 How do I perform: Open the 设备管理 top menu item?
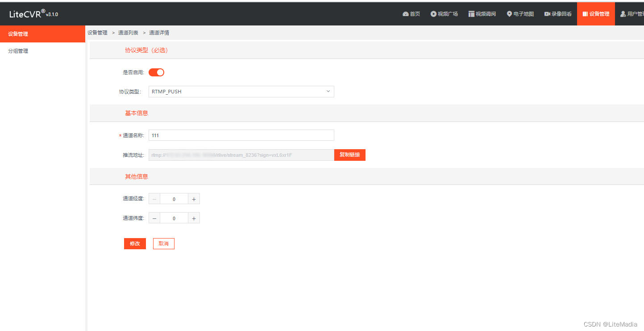[596, 14]
